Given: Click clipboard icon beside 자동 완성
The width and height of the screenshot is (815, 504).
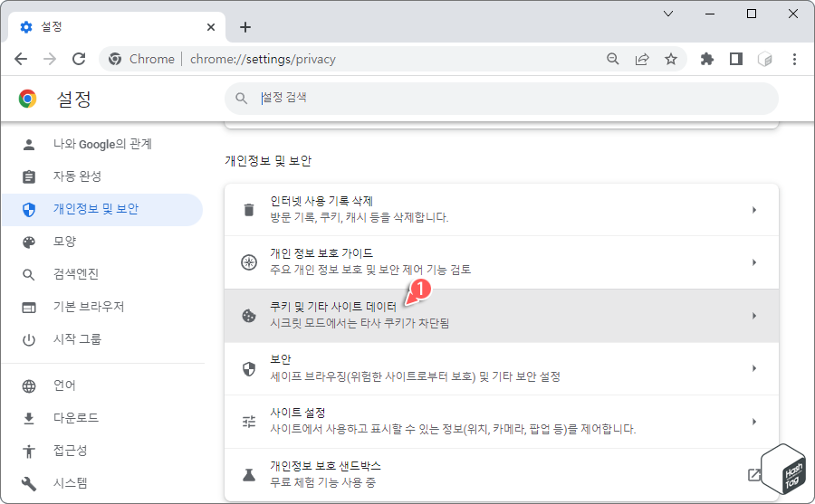Looking at the screenshot, I should 29,177.
